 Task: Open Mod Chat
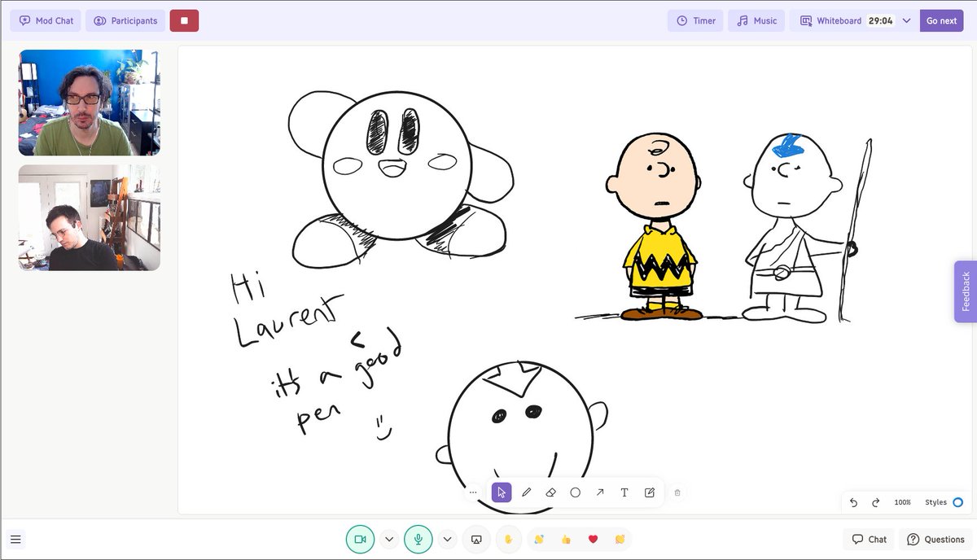(x=46, y=21)
